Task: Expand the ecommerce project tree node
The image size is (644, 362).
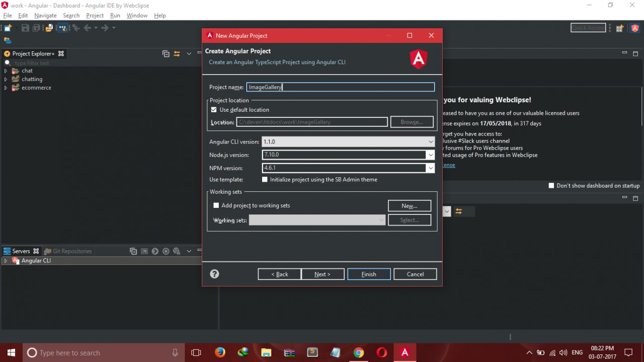Action: [6, 88]
